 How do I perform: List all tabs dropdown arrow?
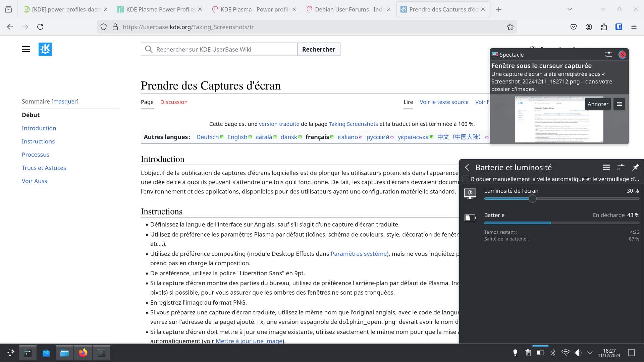point(570,9)
